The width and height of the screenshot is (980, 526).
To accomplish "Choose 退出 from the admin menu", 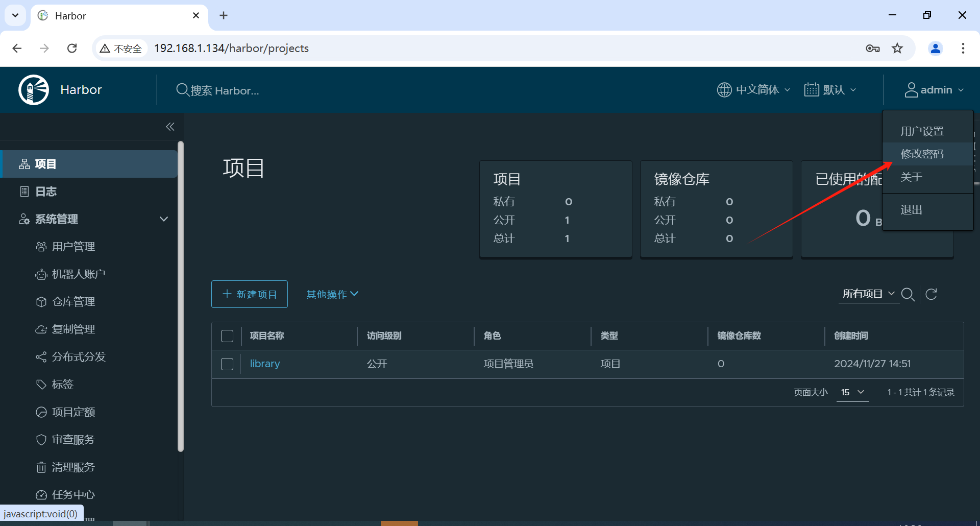I will click(911, 210).
